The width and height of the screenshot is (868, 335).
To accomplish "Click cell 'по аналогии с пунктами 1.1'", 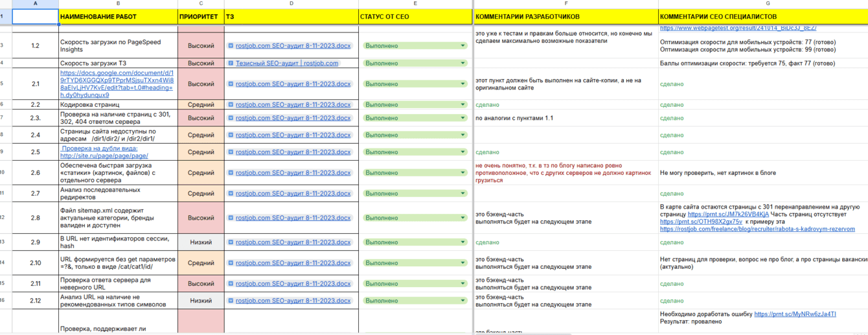I will click(x=566, y=119).
